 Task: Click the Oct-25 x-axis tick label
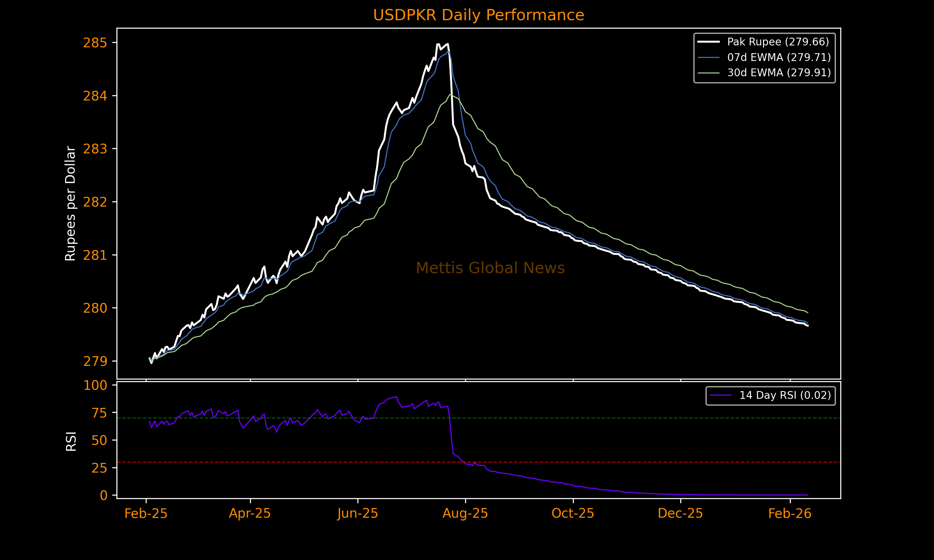(x=573, y=514)
